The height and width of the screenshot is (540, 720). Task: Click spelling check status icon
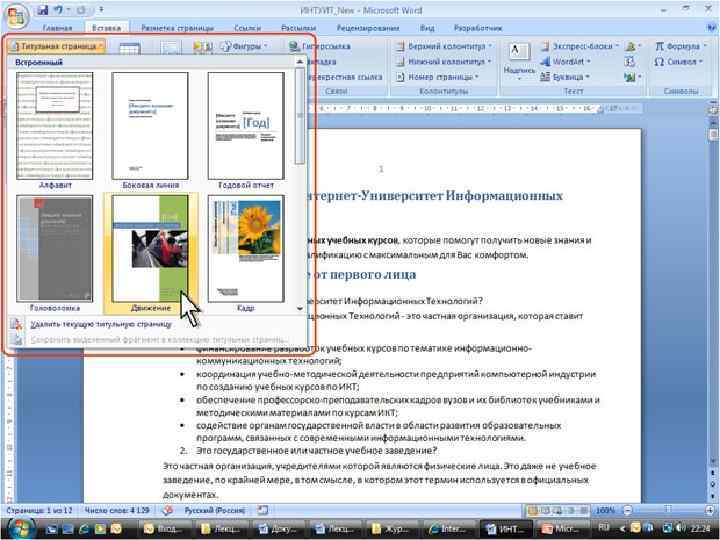pyautogui.click(x=168, y=510)
